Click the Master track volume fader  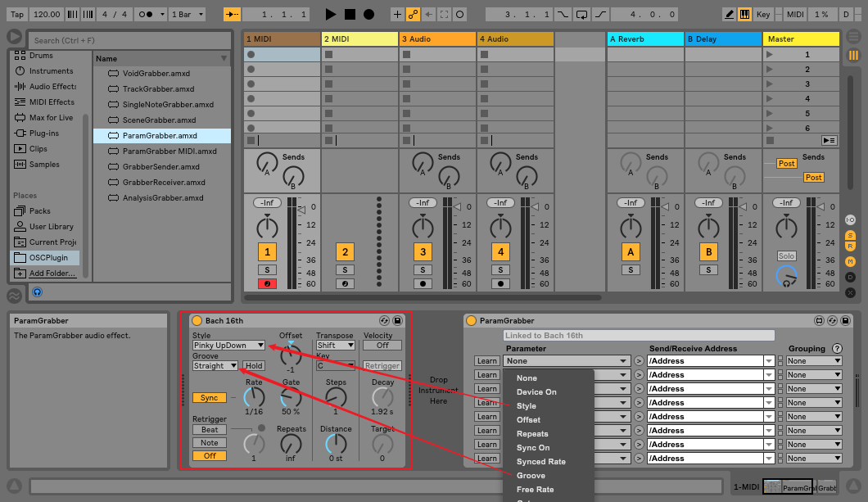tap(822, 207)
